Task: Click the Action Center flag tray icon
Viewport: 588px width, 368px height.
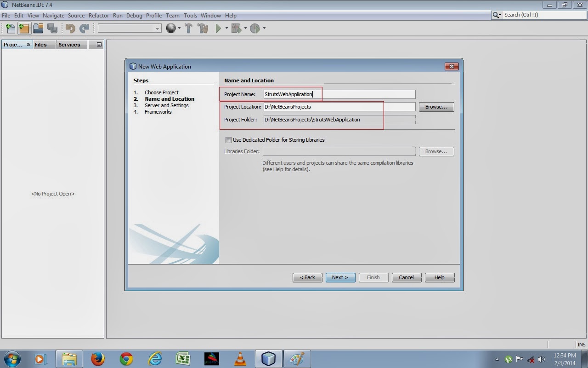Action: click(x=520, y=359)
